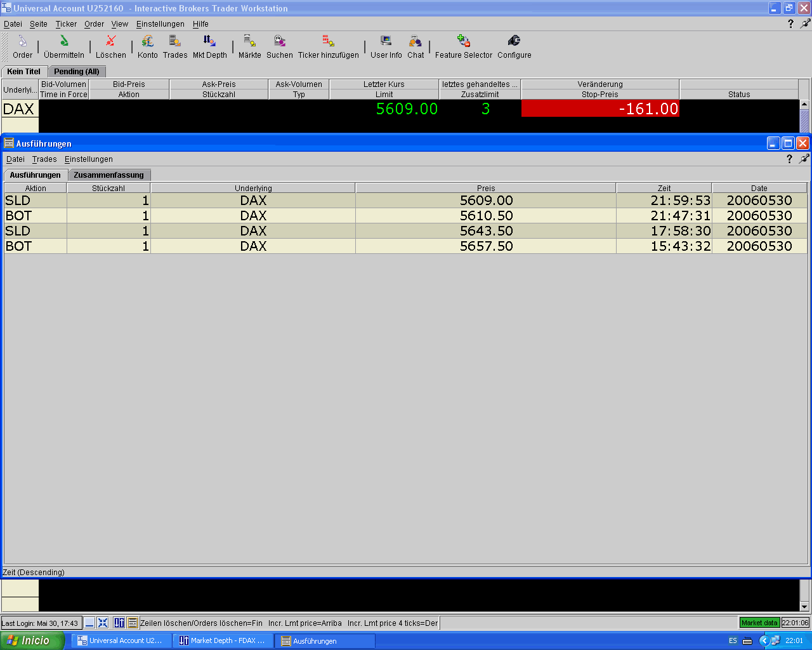Open the Seite menu
The height and width of the screenshot is (650, 812).
tap(39, 24)
